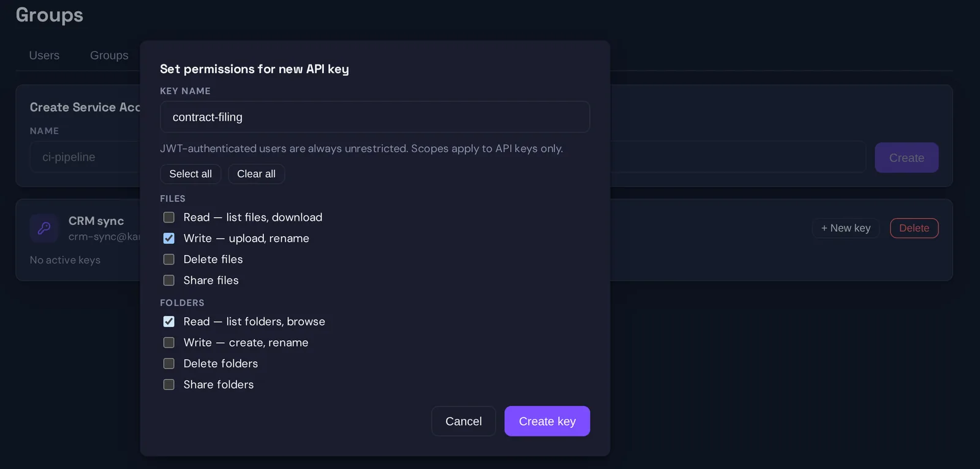Click the CRM sync account name
980x469 pixels.
pyautogui.click(x=96, y=221)
